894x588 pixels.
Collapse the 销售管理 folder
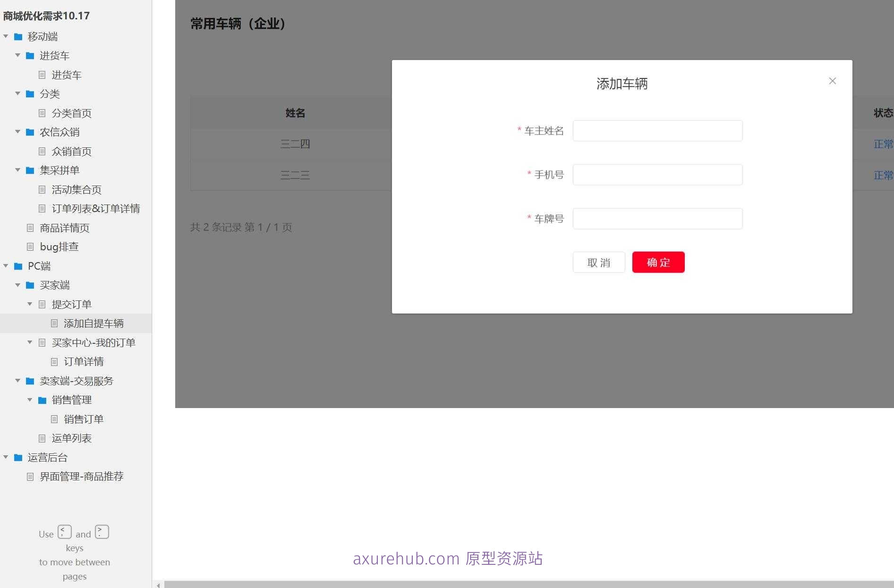(29, 400)
